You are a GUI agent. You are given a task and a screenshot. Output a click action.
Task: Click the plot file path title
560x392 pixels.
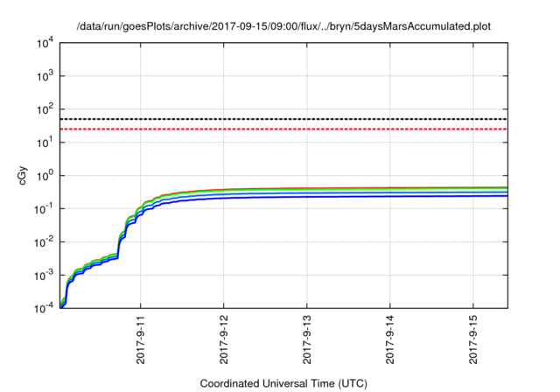tap(283, 26)
